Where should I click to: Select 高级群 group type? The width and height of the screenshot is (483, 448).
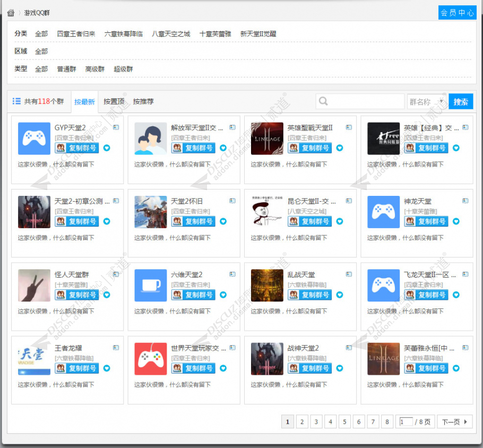tap(95, 69)
